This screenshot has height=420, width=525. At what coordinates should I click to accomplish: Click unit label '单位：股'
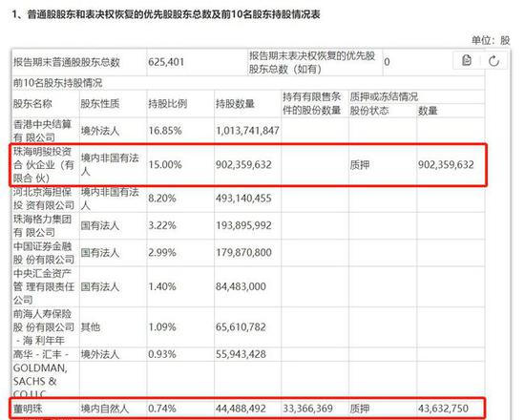[x=491, y=40]
